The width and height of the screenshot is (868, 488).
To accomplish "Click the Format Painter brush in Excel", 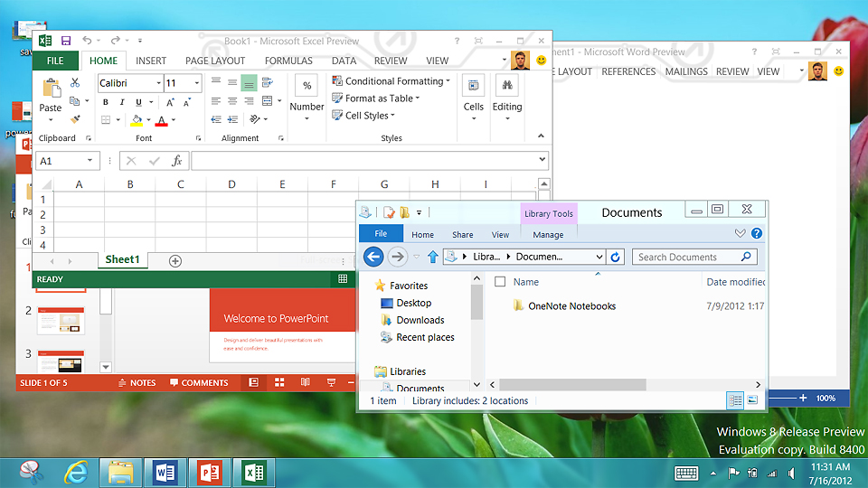I will point(76,118).
